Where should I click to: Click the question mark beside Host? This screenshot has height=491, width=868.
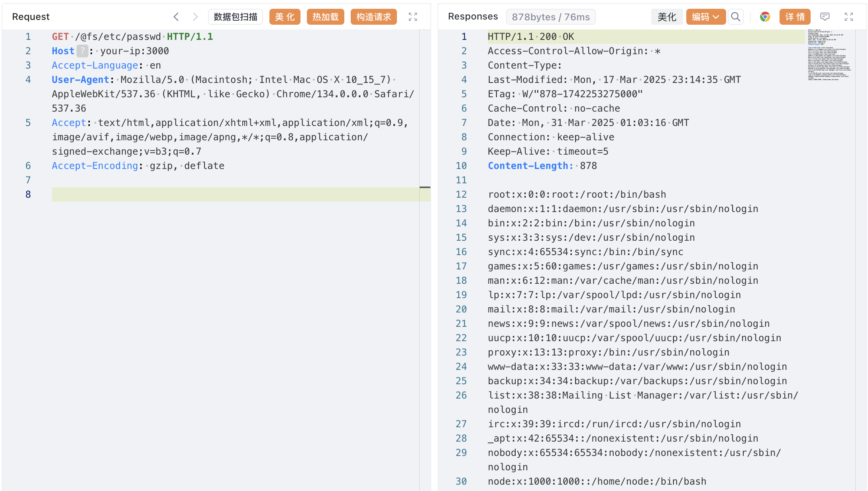tap(82, 51)
